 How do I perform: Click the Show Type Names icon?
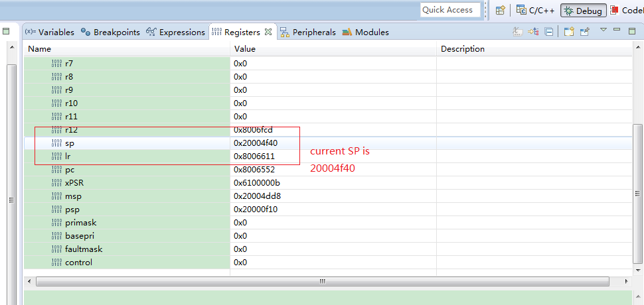pos(518,31)
